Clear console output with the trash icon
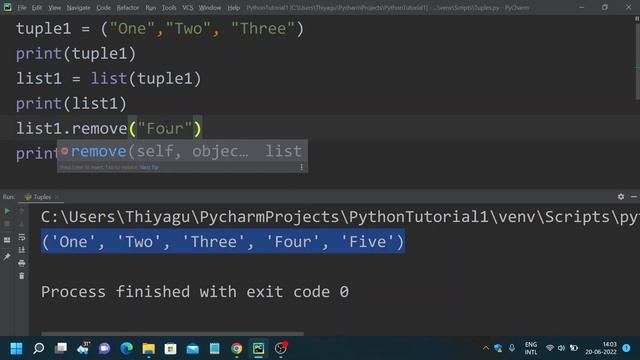640x360 pixels. pos(22,276)
